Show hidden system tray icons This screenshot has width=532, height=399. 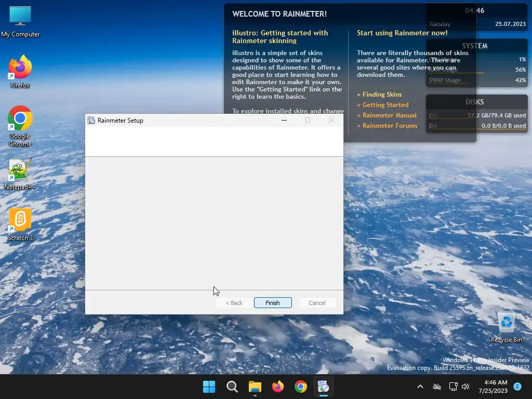pos(420,387)
